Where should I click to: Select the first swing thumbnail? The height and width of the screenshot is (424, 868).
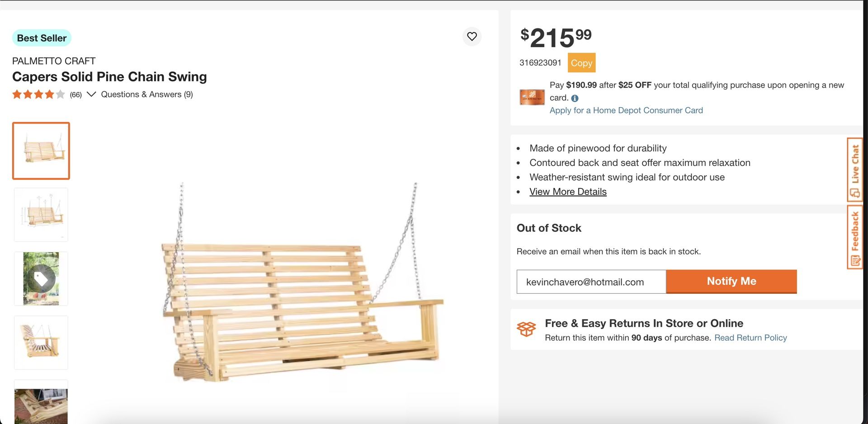(41, 151)
